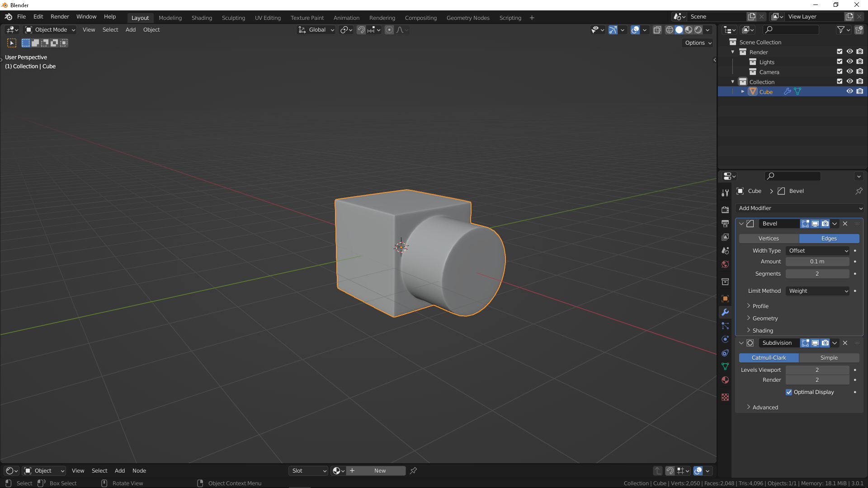Open the Modifier Properties wrench tab
The width and height of the screenshot is (868, 488).
coord(725,312)
